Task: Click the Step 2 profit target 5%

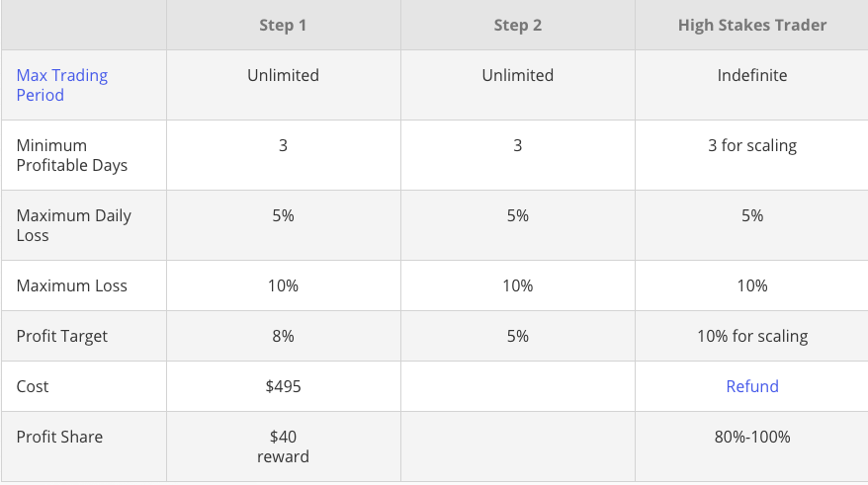Action: [517, 336]
